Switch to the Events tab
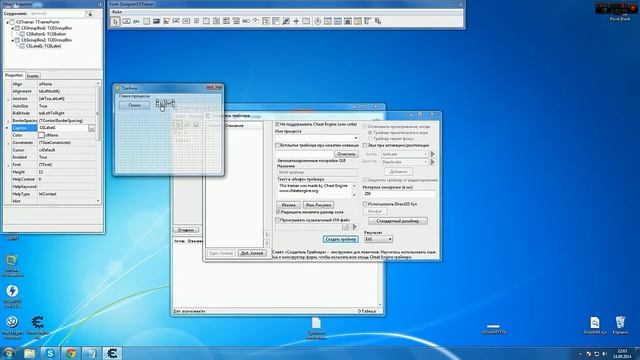Screen dimensions: 640x360 (x=33, y=76)
